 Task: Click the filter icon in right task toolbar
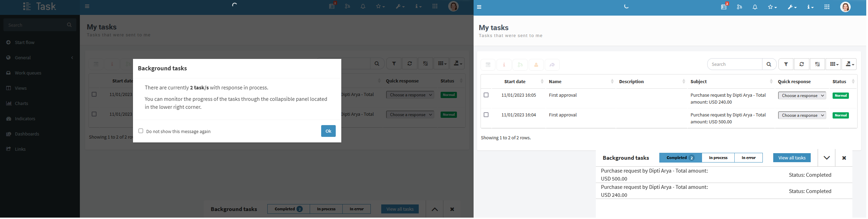[x=786, y=64]
